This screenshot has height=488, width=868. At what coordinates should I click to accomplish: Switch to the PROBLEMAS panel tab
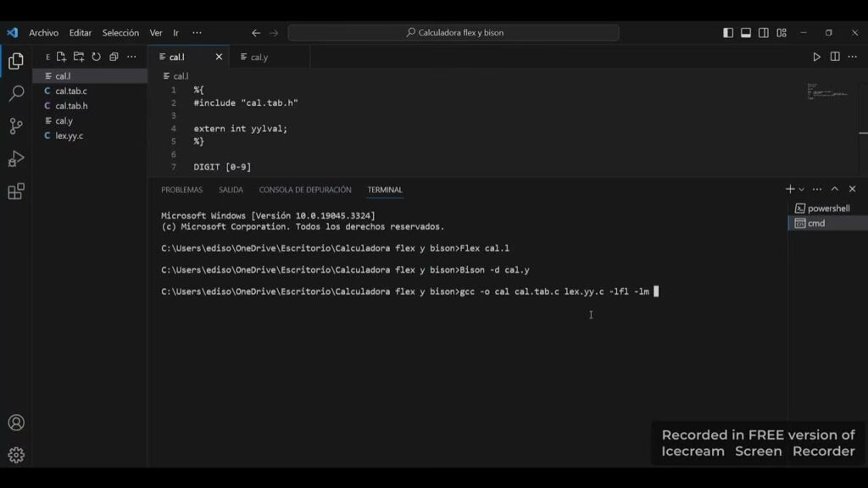point(181,190)
